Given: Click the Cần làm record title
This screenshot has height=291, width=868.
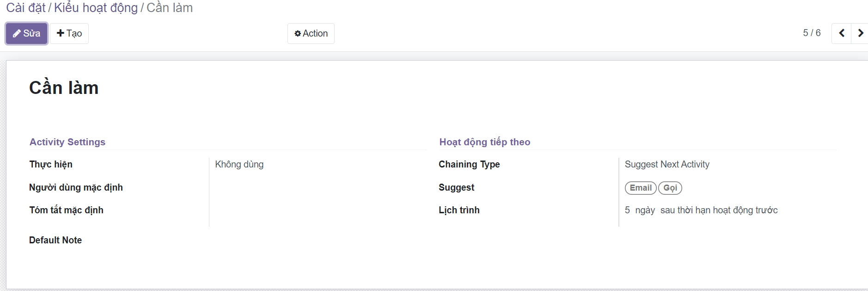Looking at the screenshot, I should (64, 88).
